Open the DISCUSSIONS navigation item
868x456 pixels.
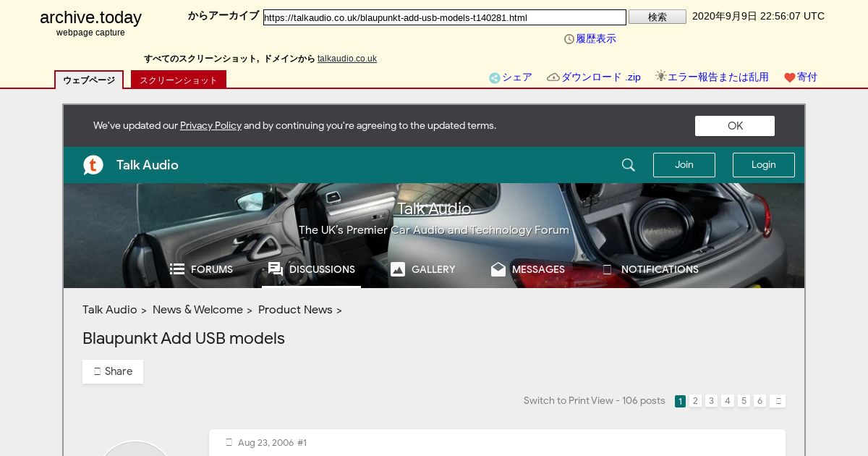pos(312,269)
